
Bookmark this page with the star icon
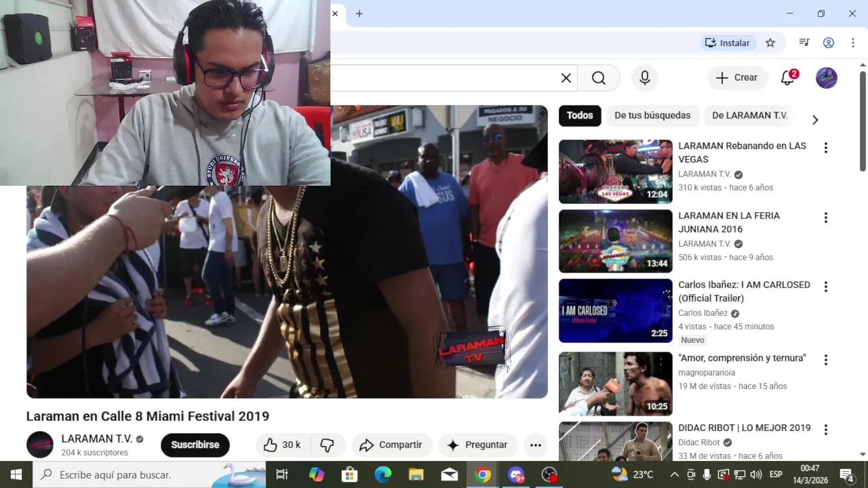click(x=770, y=43)
